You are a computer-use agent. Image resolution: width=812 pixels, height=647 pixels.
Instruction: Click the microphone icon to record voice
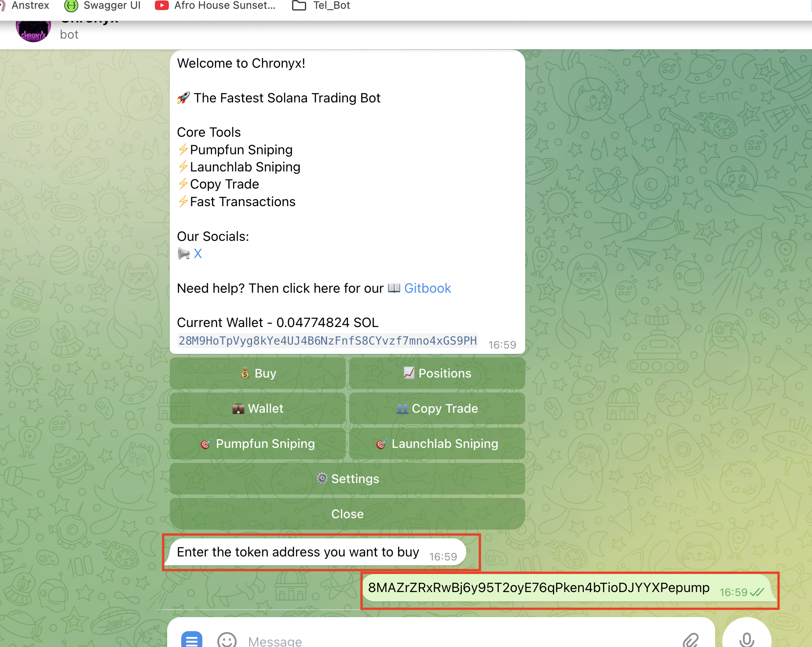click(746, 638)
